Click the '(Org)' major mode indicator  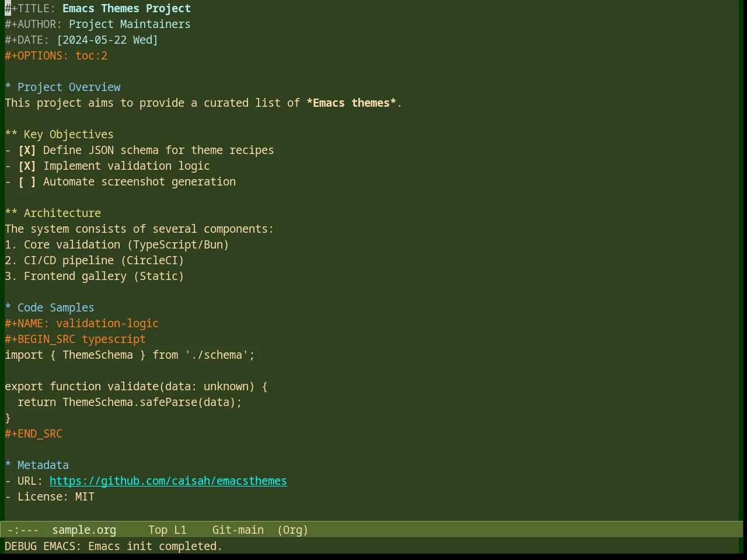click(x=292, y=530)
